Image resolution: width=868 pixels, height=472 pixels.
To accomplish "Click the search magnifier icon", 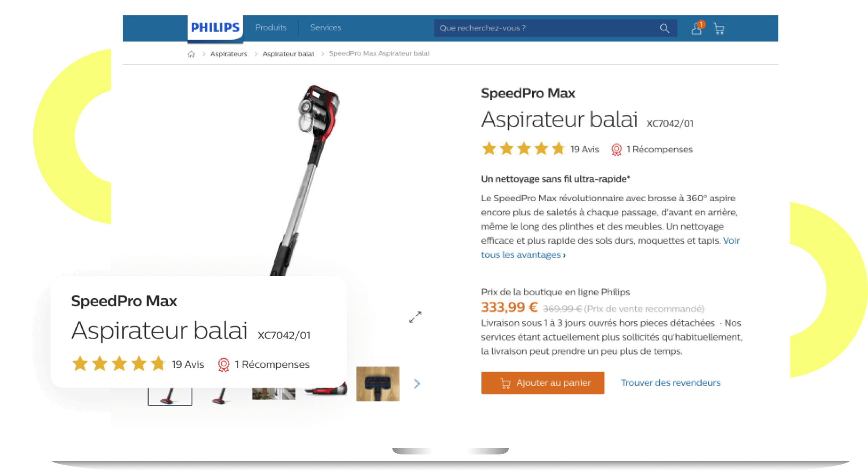I will click(x=664, y=28).
